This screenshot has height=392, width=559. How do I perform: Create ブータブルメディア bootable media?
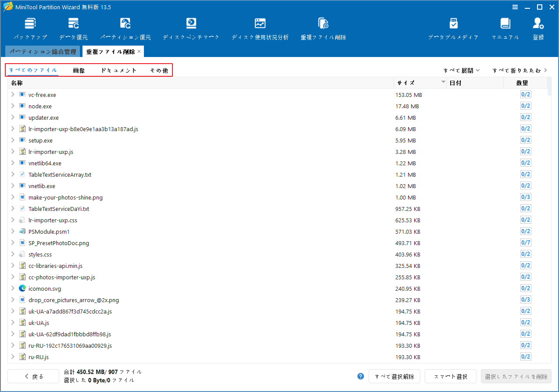(453, 28)
